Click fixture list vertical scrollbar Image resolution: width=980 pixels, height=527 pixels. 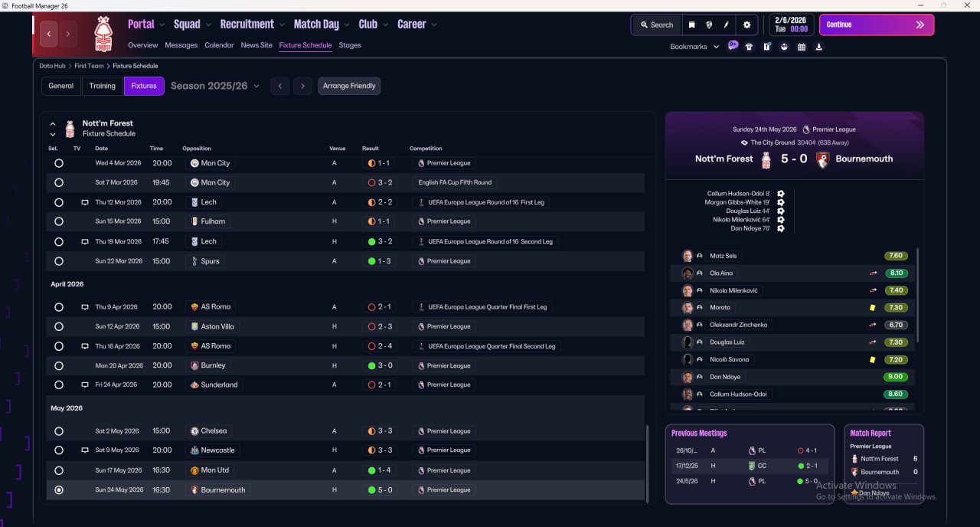(x=648, y=463)
